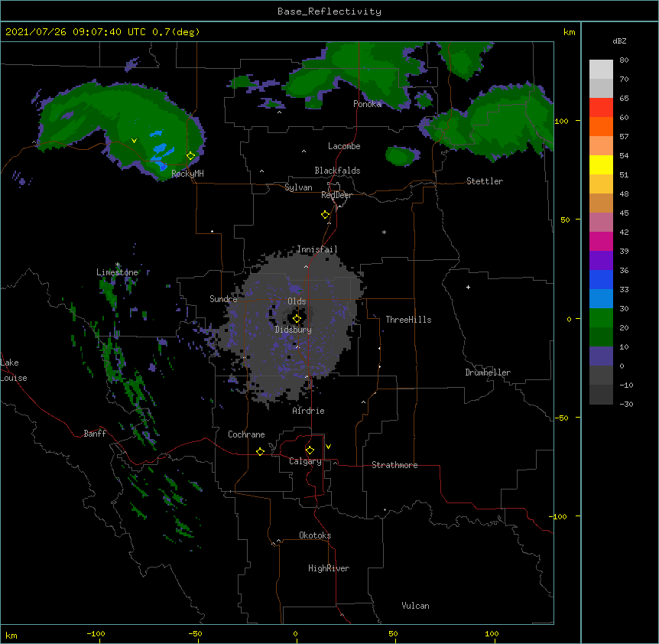The image size is (659, 644).
Task: Click the yellow V marker east of Calgary
Action: pyautogui.click(x=328, y=447)
